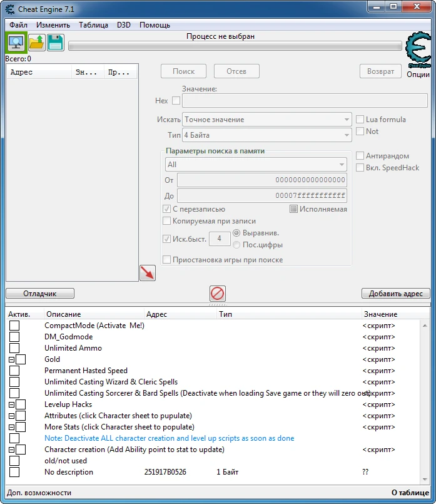This screenshot has height=504, width=436.
Task: Click the red clear-list prohibition icon
Action: [217, 293]
